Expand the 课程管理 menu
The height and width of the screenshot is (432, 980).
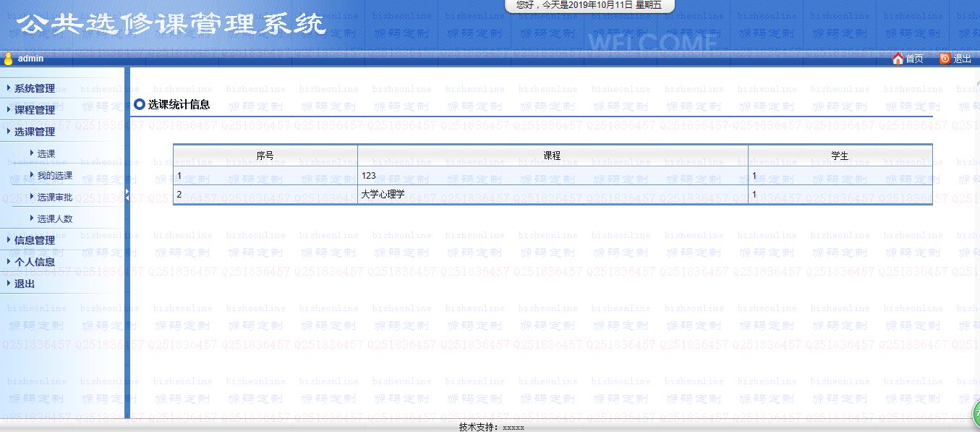[x=34, y=110]
